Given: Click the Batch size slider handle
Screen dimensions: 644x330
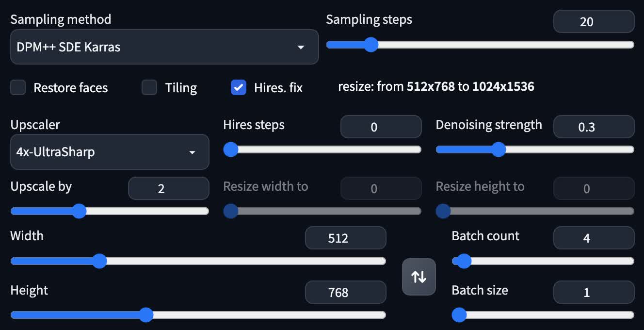Looking at the screenshot, I should point(459,315).
